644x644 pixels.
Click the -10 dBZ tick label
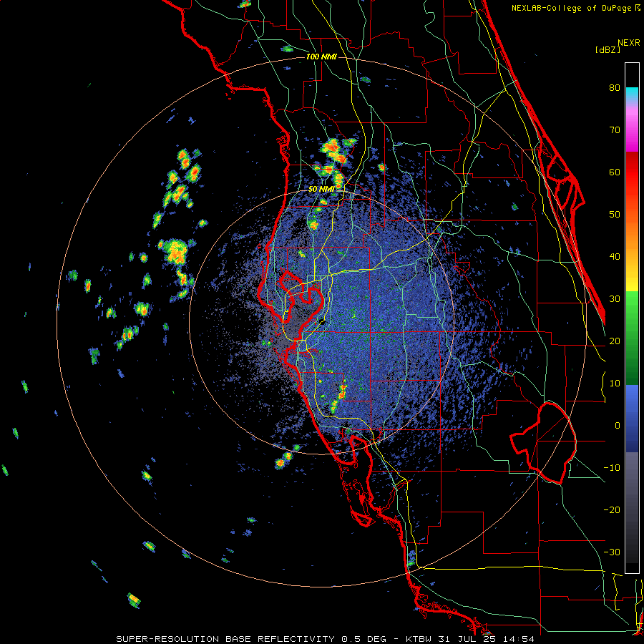tap(612, 468)
